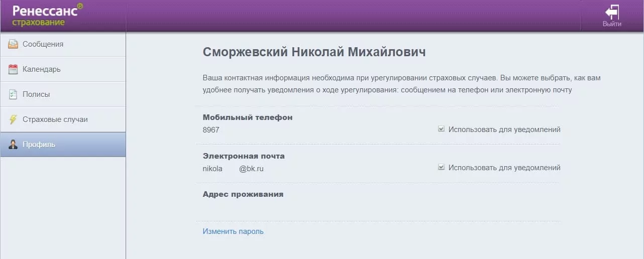Image resolution: width=644 pixels, height=259 pixels.
Task: Go to the Календарь section
Action: 41,69
